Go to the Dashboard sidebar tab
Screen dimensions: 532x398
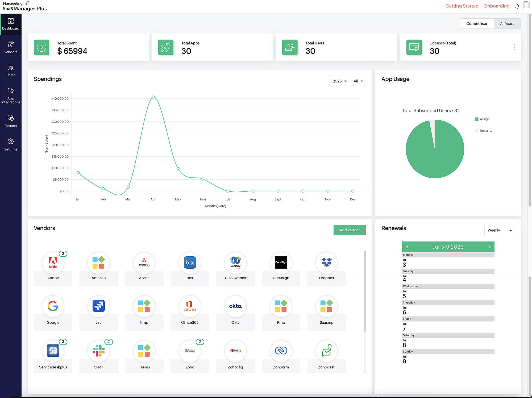(11, 24)
